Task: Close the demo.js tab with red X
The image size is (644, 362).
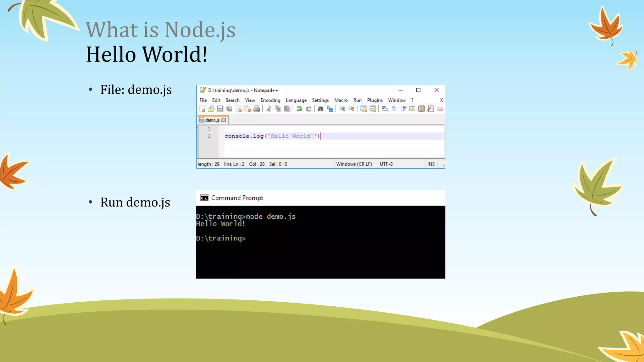Action: click(224, 120)
